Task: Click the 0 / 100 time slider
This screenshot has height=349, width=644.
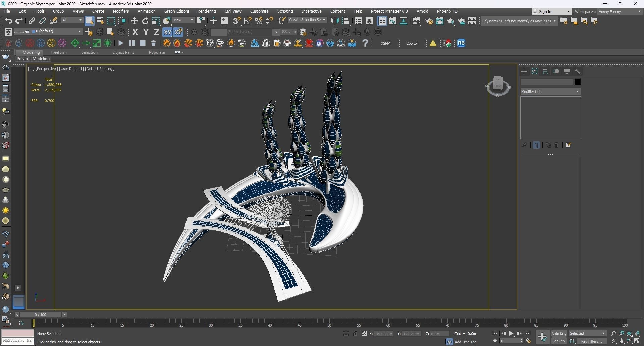Action: point(41,315)
